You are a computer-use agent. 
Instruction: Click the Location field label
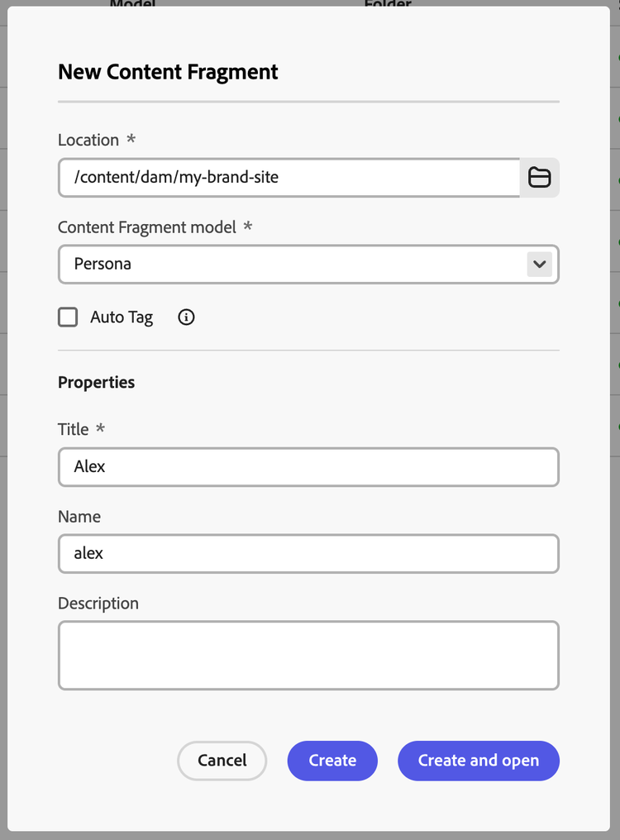[x=88, y=141]
